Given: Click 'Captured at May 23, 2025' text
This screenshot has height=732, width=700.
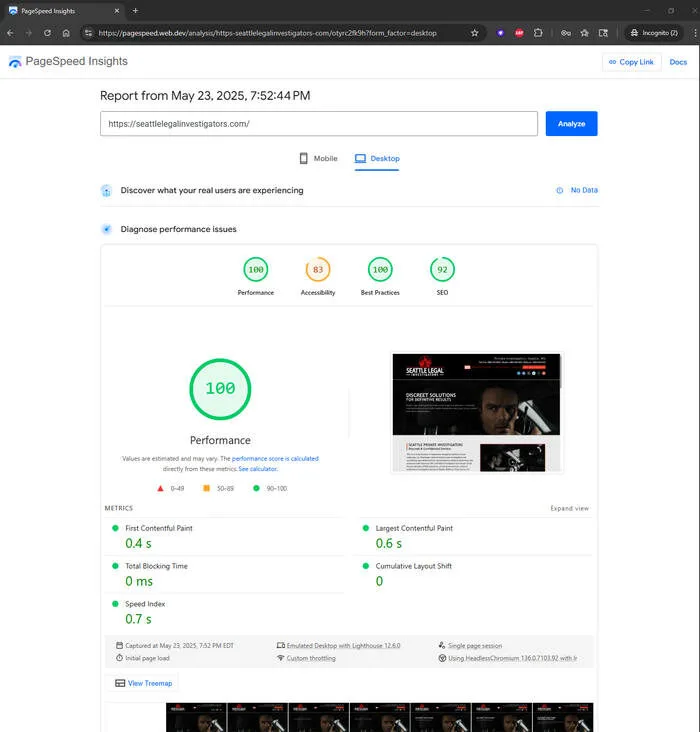Looking at the screenshot, I should [179, 646].
